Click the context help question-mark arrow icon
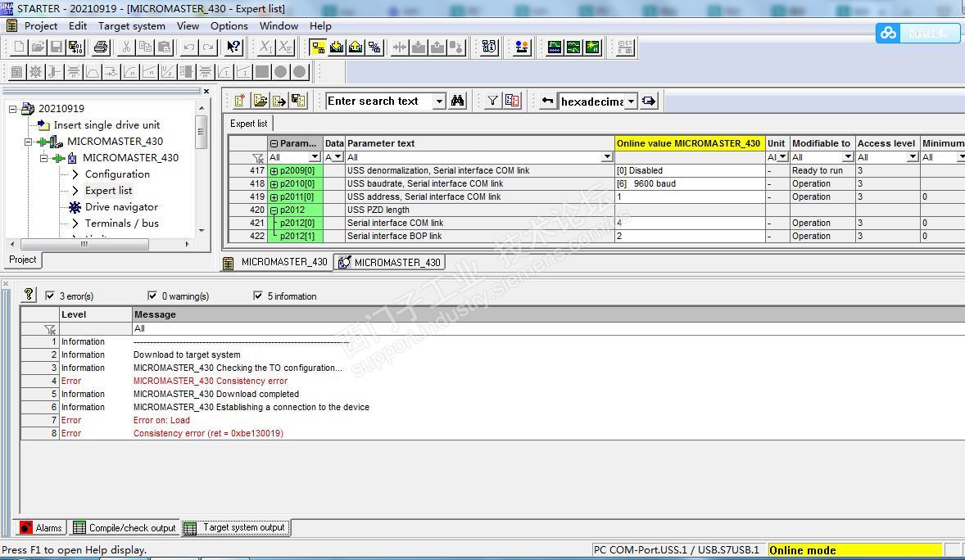Screen dimensions: 965x560 point(233,47)
